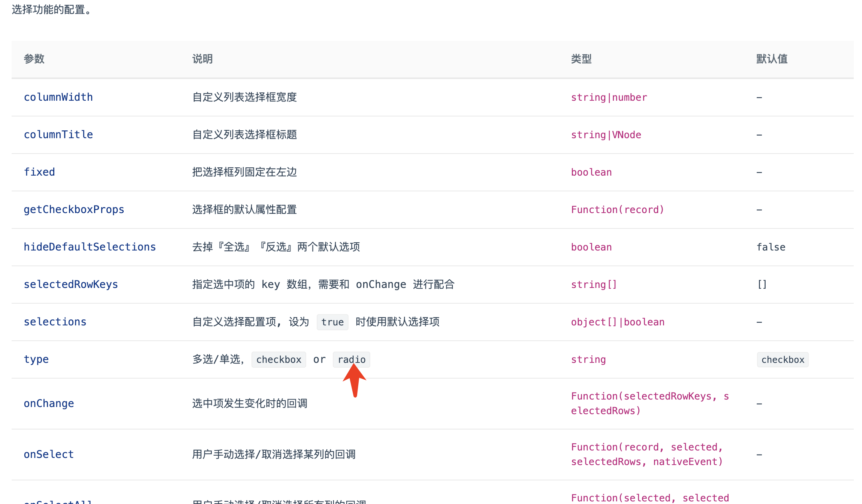Click the 类型 column header
Screen dimensions: 862x504
(x=581, y=59)
